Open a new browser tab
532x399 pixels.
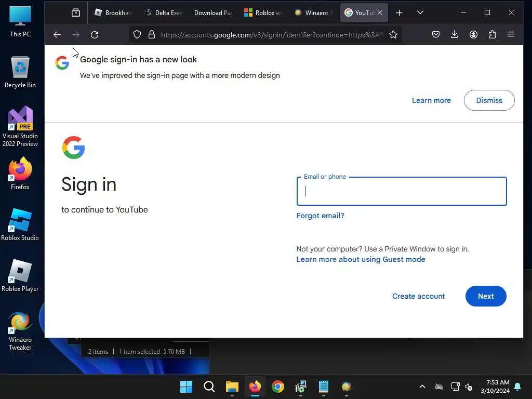coord(400,13)
